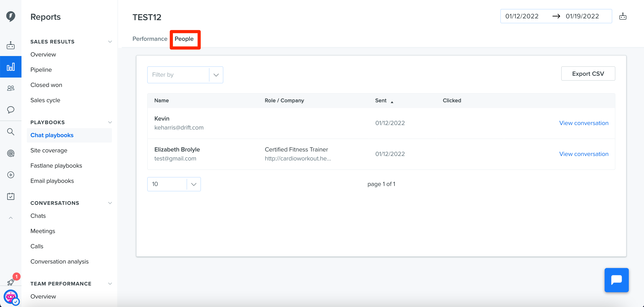
Task: Collapse the Sales Results section
Action: tap(110, 41)
